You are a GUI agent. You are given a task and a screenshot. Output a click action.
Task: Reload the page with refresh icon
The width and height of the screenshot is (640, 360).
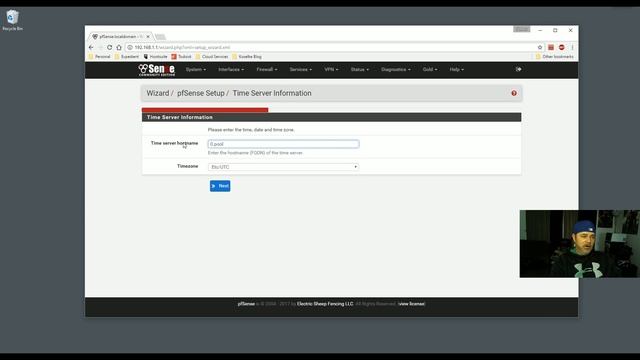point(109,47)
